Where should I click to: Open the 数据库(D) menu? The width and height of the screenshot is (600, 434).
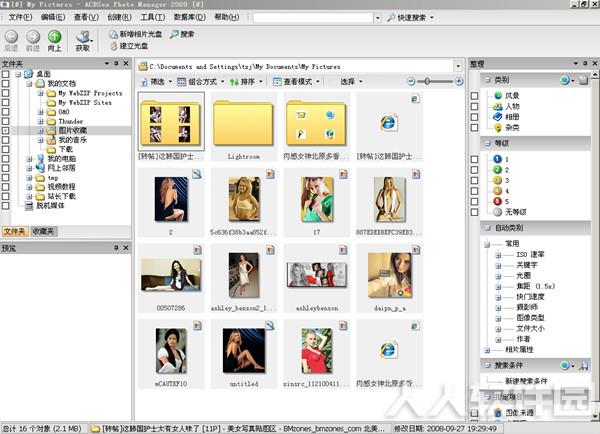pos(189,17)
